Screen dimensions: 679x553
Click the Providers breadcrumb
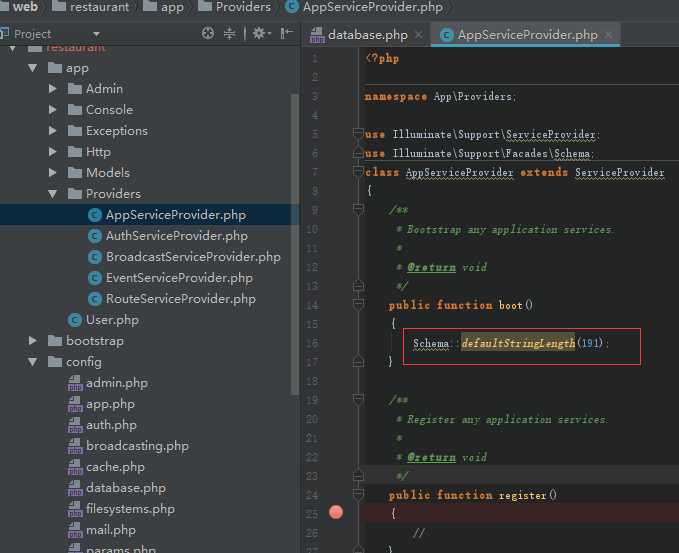(x=243, y=7)
